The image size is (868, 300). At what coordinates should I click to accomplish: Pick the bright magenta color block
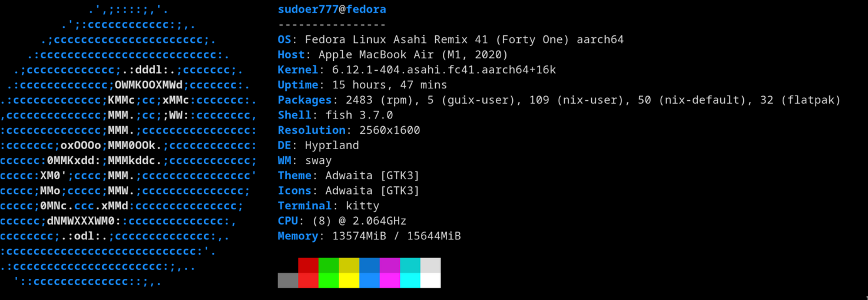[390, 280]
